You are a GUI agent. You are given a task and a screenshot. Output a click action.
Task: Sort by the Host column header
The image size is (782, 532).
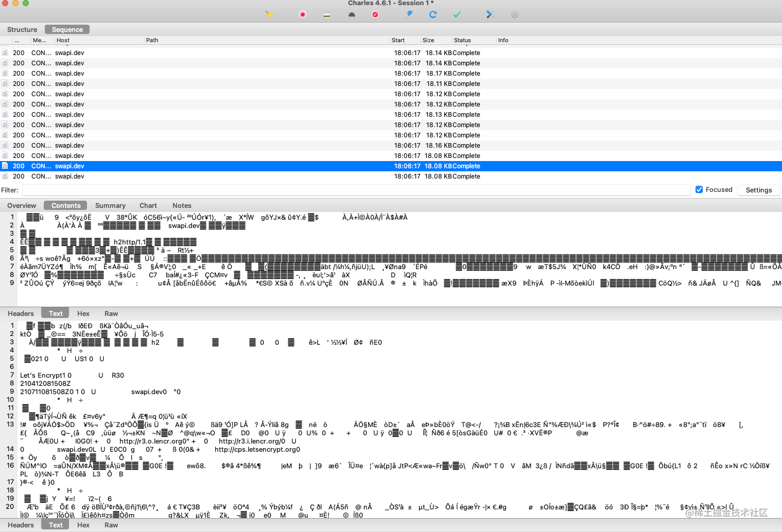click(99, 40)
